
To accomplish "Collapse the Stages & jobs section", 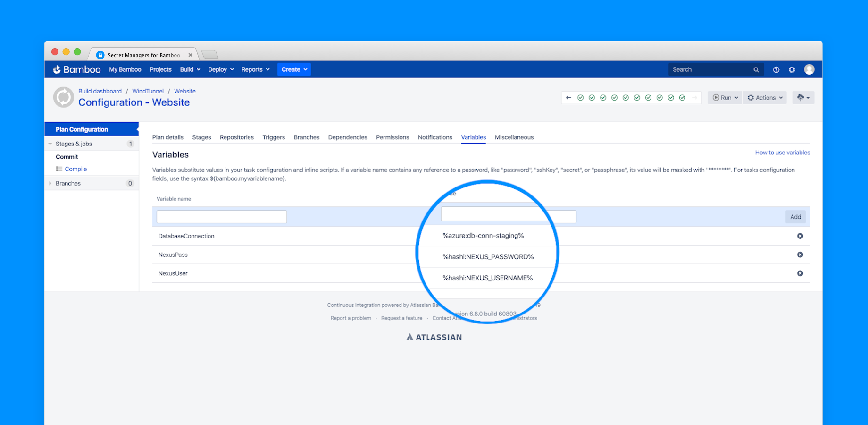I will tap(50, 144).
